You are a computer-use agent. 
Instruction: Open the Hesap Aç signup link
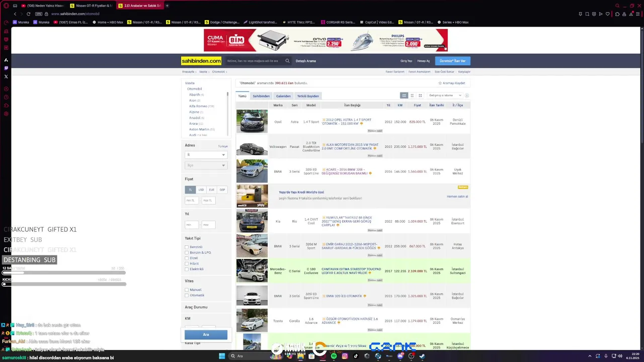(x=424, y=61)
